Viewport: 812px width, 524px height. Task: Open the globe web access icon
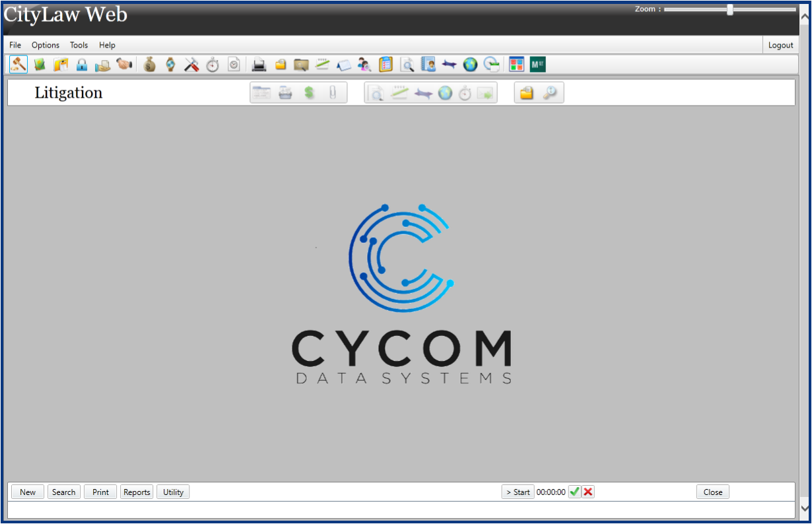tap(471, 64)
